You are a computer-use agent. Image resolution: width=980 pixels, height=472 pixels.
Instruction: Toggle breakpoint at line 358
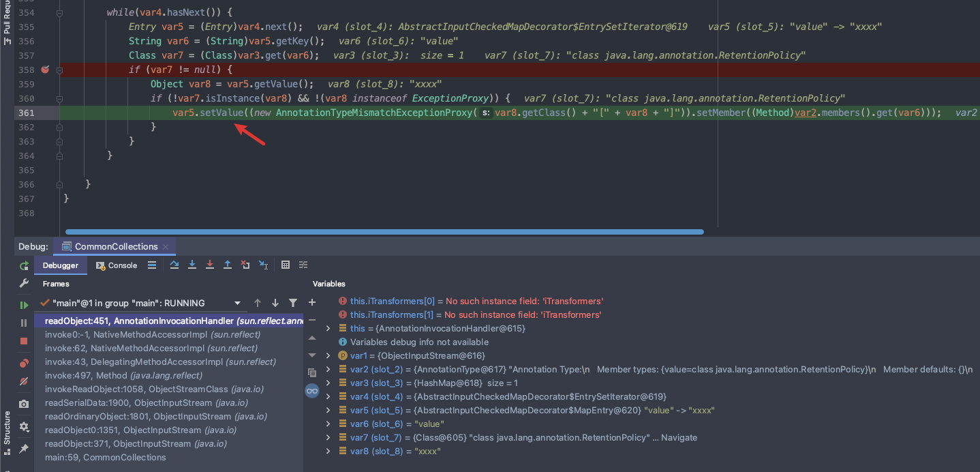click(46, 70)
